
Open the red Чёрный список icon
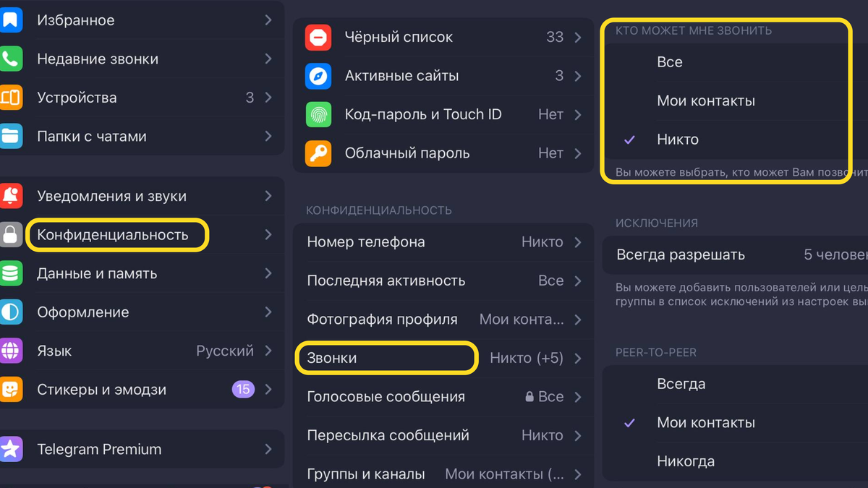click(x=318, y=37)
